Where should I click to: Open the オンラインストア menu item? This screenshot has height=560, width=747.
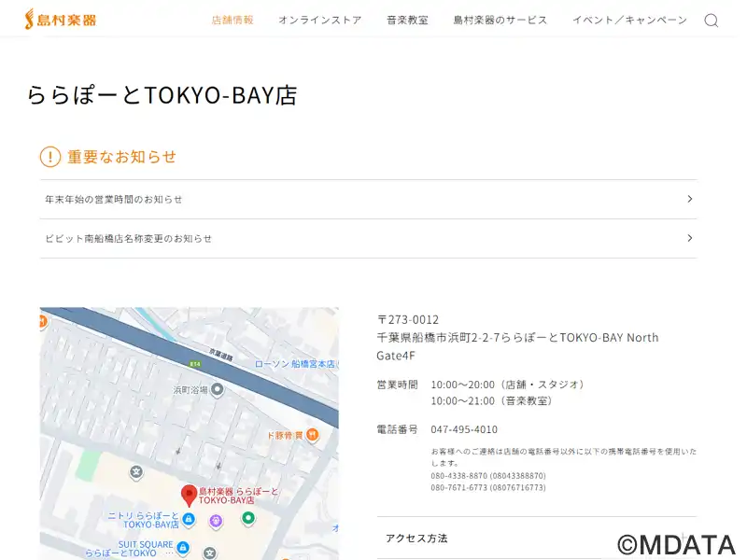(x=319, y=20)
